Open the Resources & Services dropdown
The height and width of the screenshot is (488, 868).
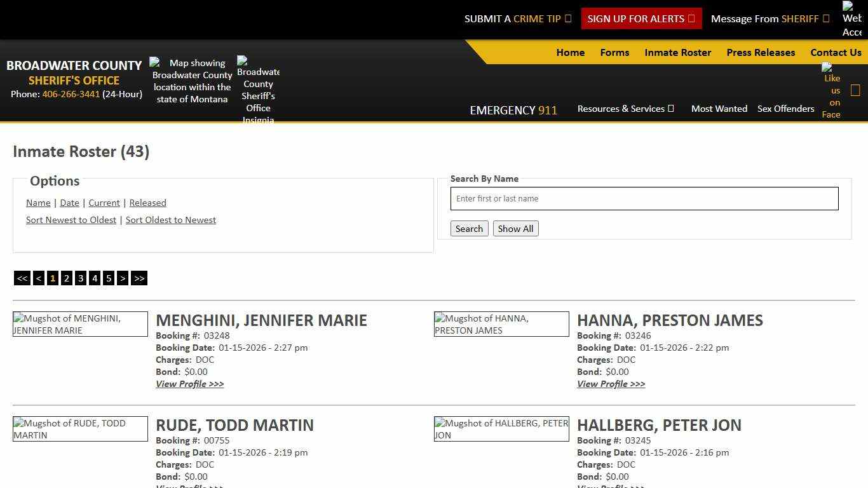pyautogui.click(x=625, y=109)
